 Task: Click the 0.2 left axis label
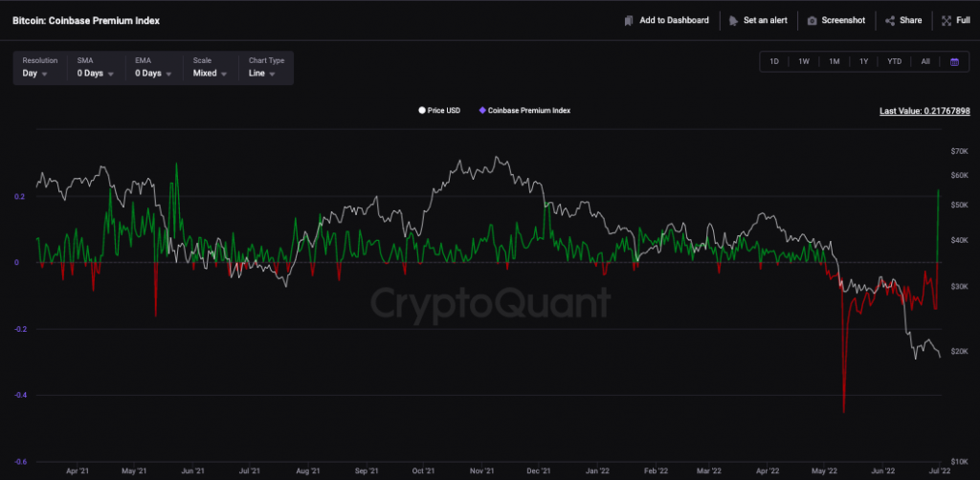click(x=18, y=197)
